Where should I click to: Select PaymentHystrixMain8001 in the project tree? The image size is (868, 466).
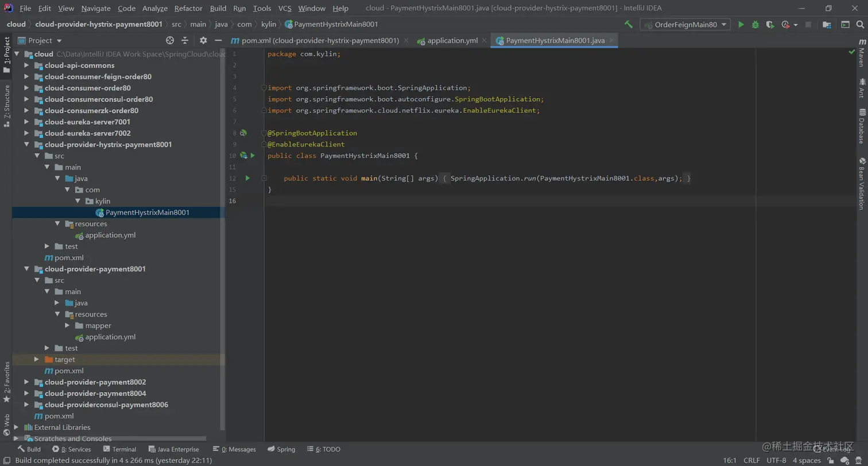(147, 213)
